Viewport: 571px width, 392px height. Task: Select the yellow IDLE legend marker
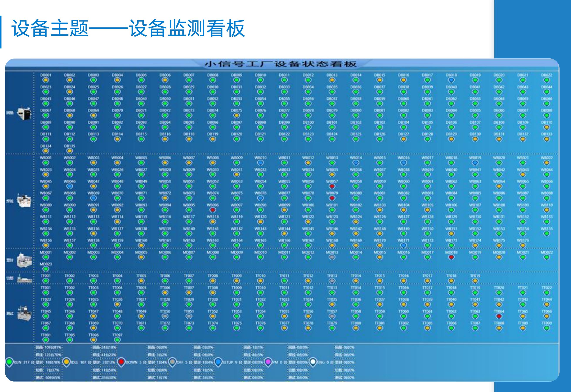(x=66, y=362)
